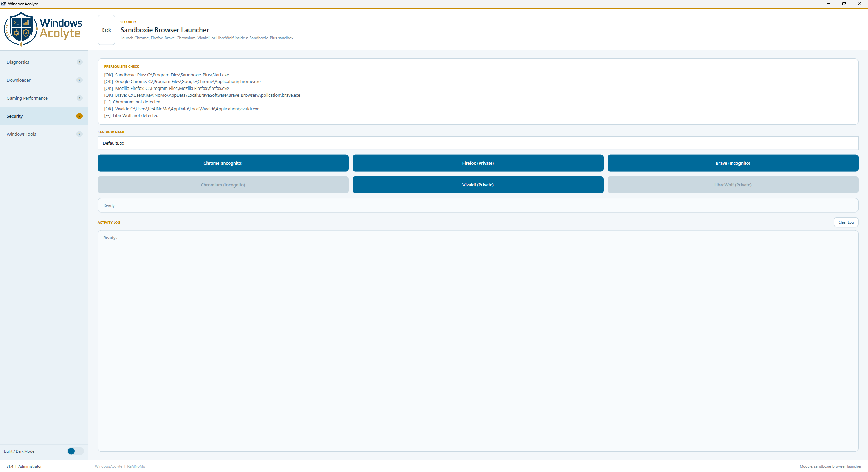Click the 'Chromium: not detected' line
The height and width of the screenshot is (472, 868).
(x=132, y=102)
